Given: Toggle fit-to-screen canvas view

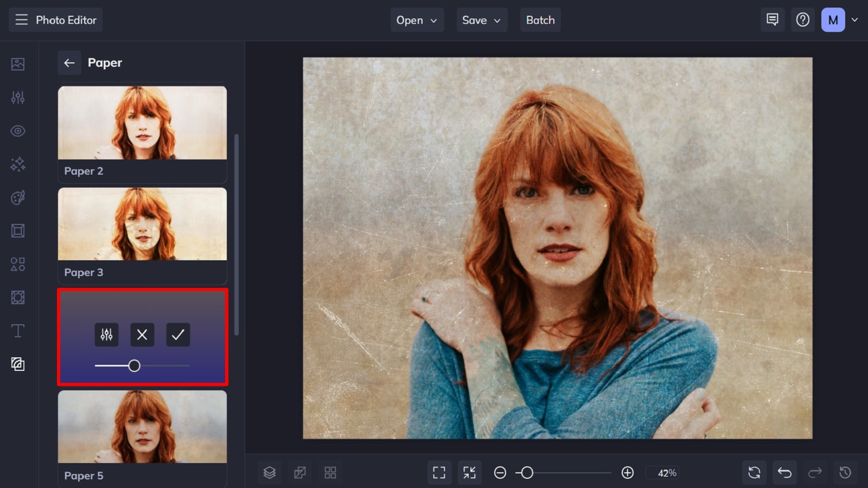Looking at the screenshot, I should click(x=439, y=472).
